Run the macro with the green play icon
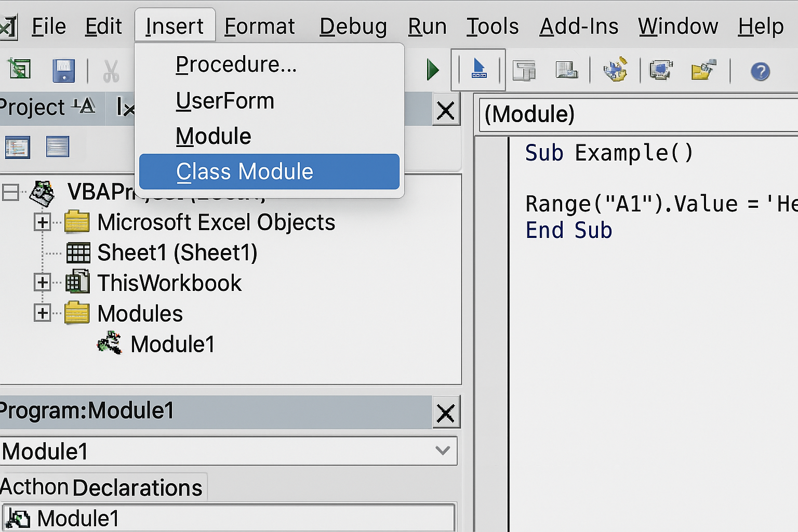Screen dimensions: 798x532 433,70
